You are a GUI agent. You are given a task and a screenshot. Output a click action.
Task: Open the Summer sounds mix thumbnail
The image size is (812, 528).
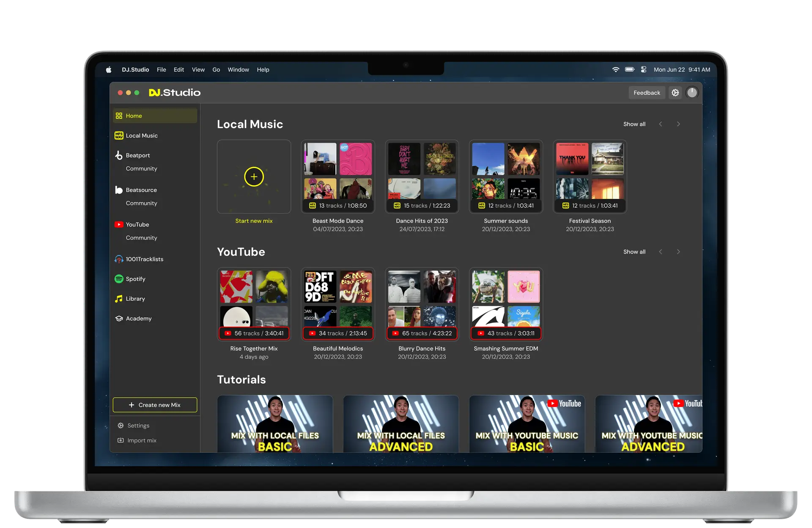(x=506, y=176)
